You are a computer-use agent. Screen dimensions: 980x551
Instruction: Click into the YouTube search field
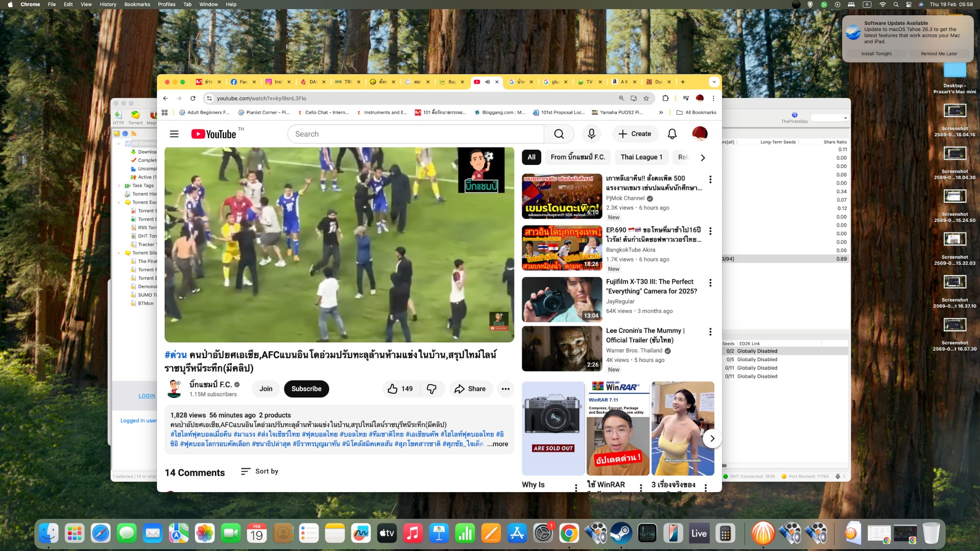tap(415, 134)
